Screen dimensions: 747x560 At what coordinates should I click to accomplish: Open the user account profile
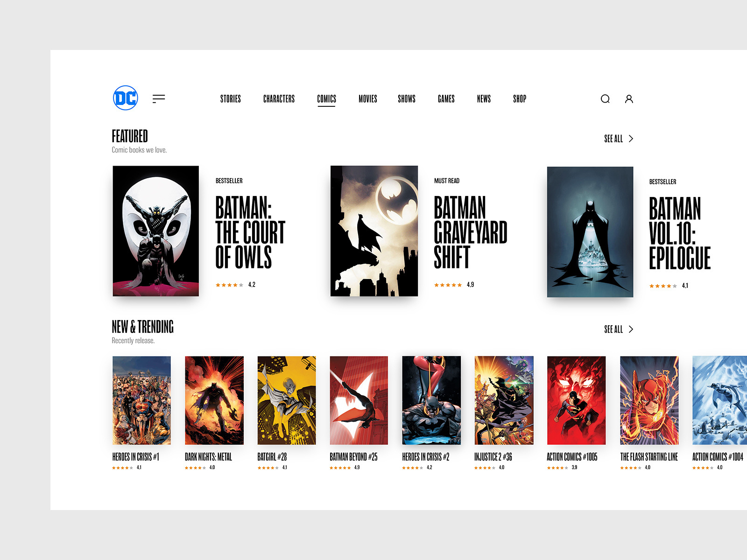click(629, 98)
